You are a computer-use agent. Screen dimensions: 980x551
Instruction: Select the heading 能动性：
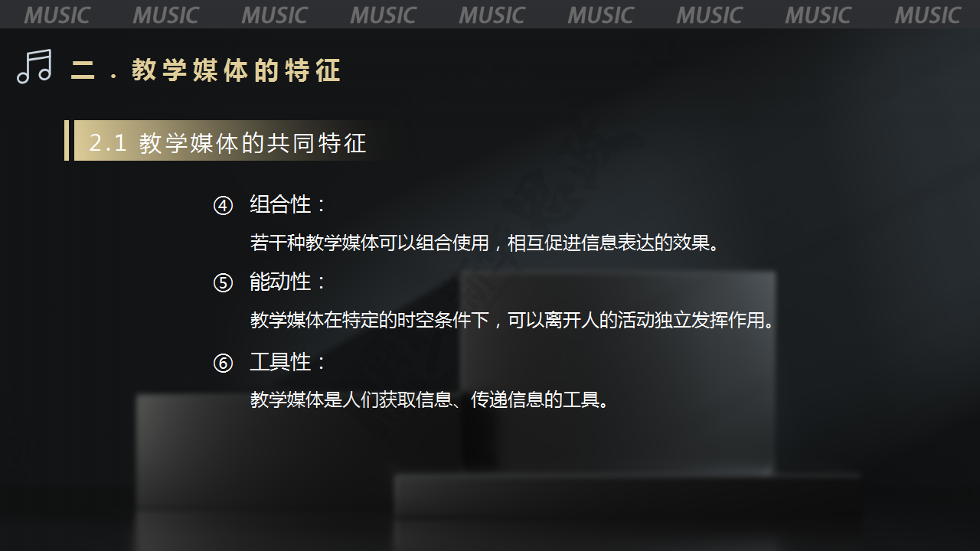[x=289, y=282]
